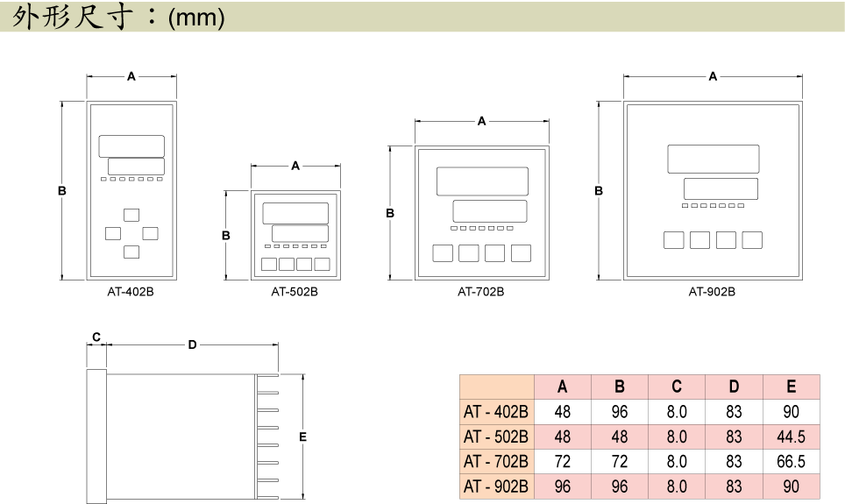Click AT - 702B row's D value 83
Image resolution: width=845 pixels, height=504 pixels.
tap(734, 461)
